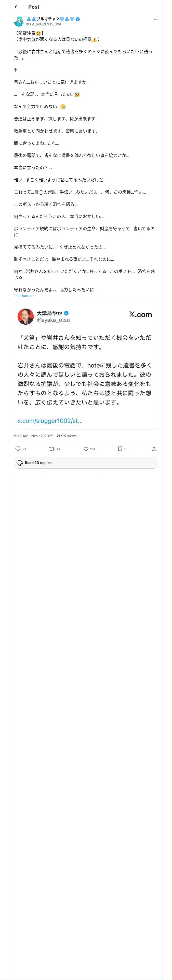The image size is (172, 980).
Task: Click the share upload icon
Action: click(x=154, y=449)
